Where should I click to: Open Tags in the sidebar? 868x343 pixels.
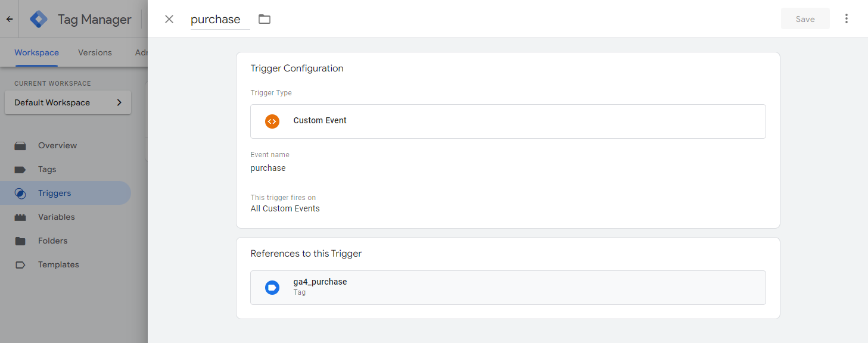pos(47,169)
